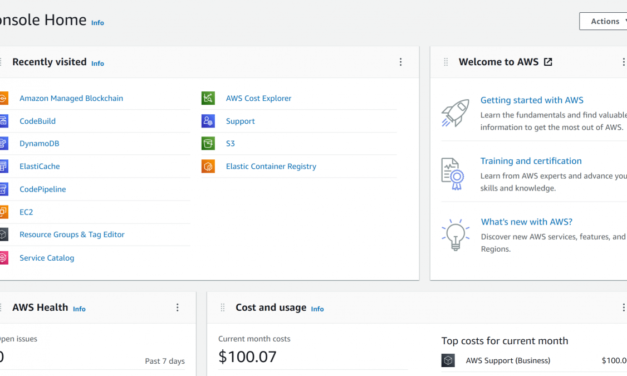
Task: Open AWS Cost Explorer link
Action: (258, 98)
